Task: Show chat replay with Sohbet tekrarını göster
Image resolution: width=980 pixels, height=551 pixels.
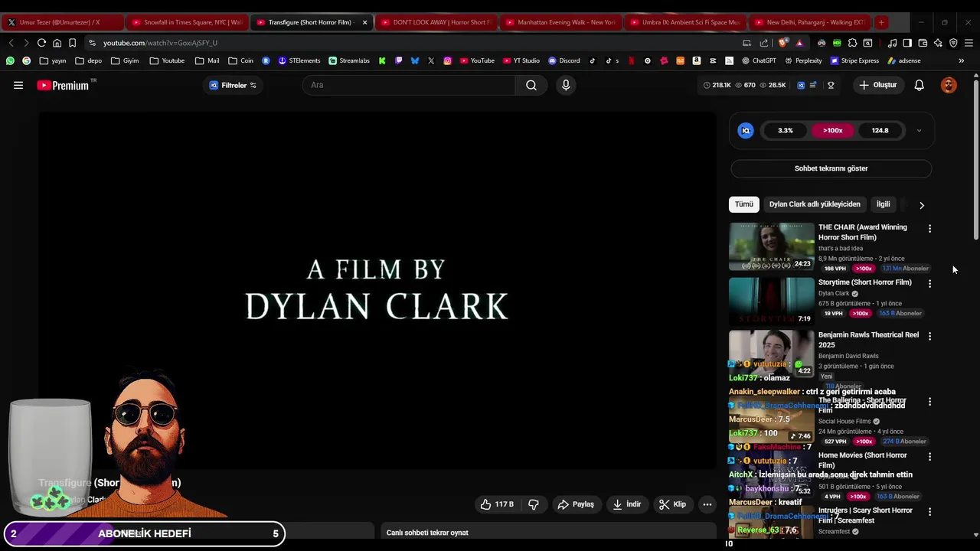Action: 831,168
